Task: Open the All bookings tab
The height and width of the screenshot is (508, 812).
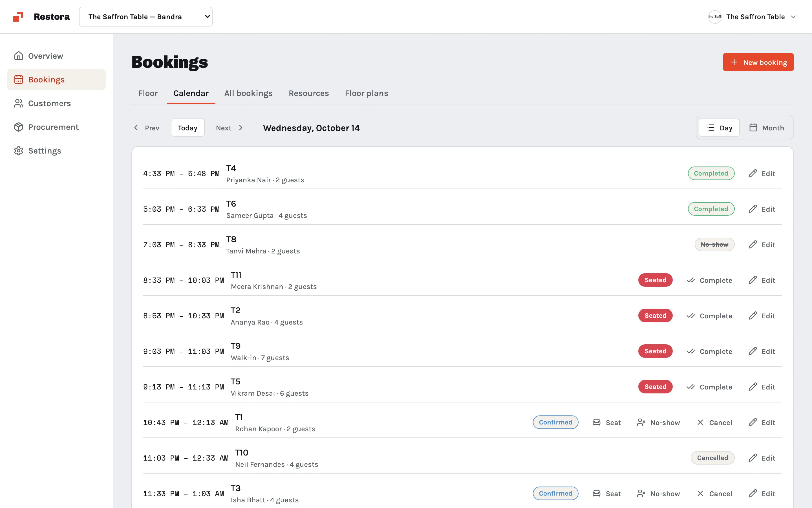Action: tap(248, 93)
